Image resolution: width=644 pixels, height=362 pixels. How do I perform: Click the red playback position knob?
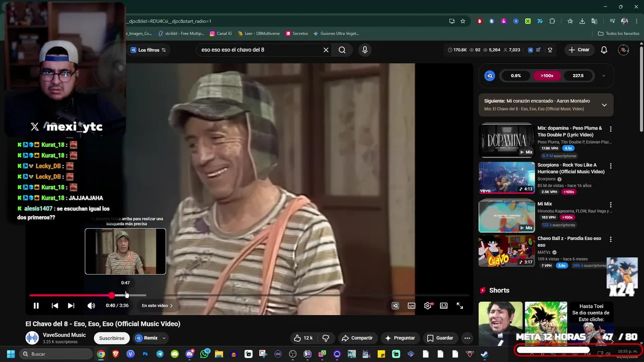[x=111, y=295]
